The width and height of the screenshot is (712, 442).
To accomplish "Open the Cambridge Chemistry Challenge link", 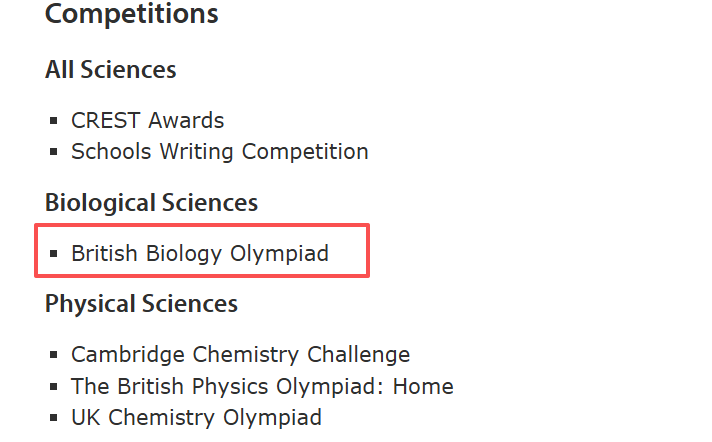I will [240, 355].
